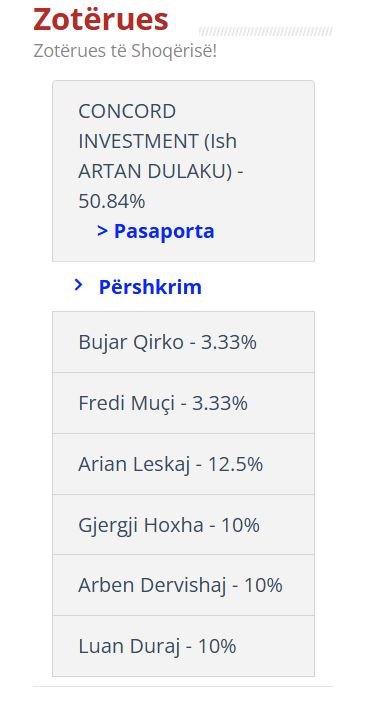Click the red Zotërues heading
This screenshot has width=370, height=707.
(x=101, y=19)
